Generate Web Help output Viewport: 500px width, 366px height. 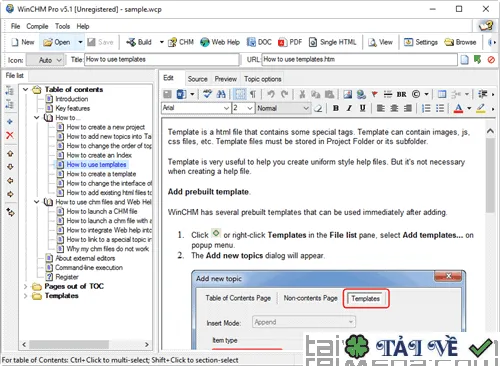pos(220,42)
